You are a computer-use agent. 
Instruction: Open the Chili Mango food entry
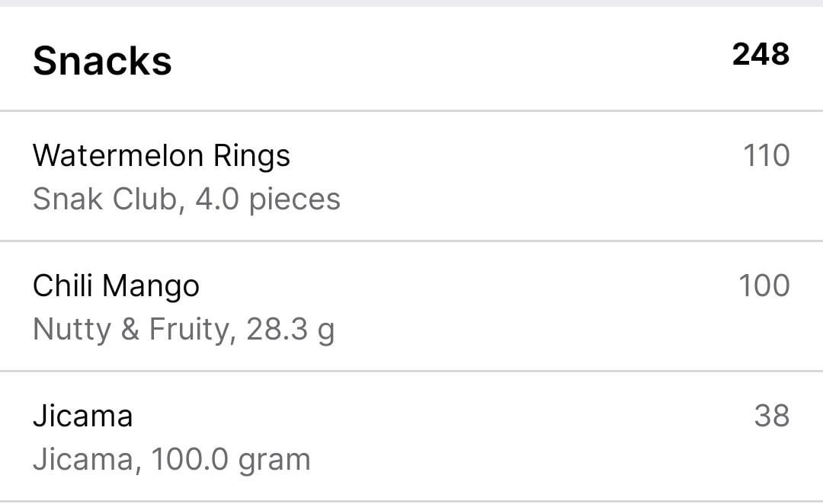coord(411,306)
